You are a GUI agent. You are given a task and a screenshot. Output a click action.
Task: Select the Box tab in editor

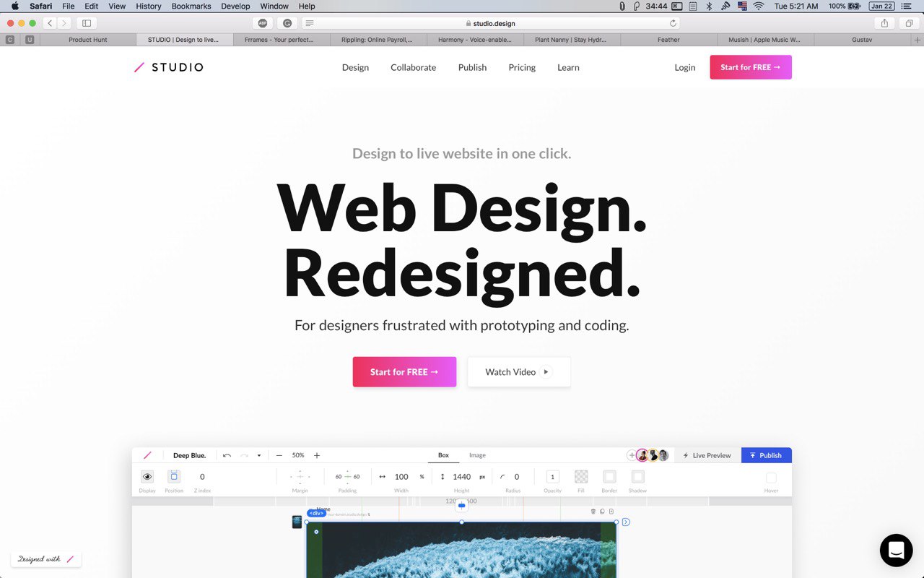[443, 455]
